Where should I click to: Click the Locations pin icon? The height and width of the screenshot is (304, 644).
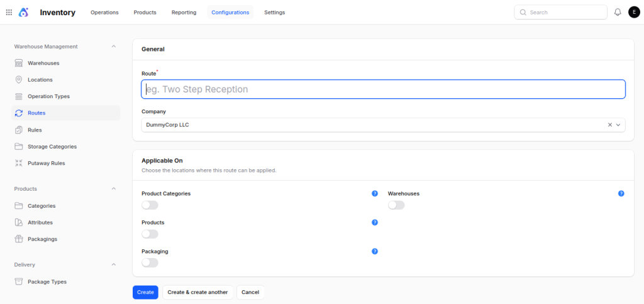18,80
